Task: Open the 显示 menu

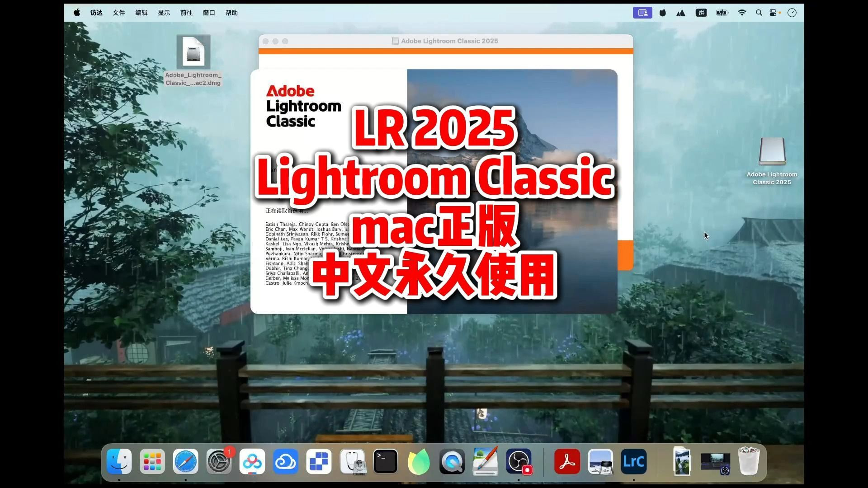Action: pyautogui.click(x=164, y=13)
